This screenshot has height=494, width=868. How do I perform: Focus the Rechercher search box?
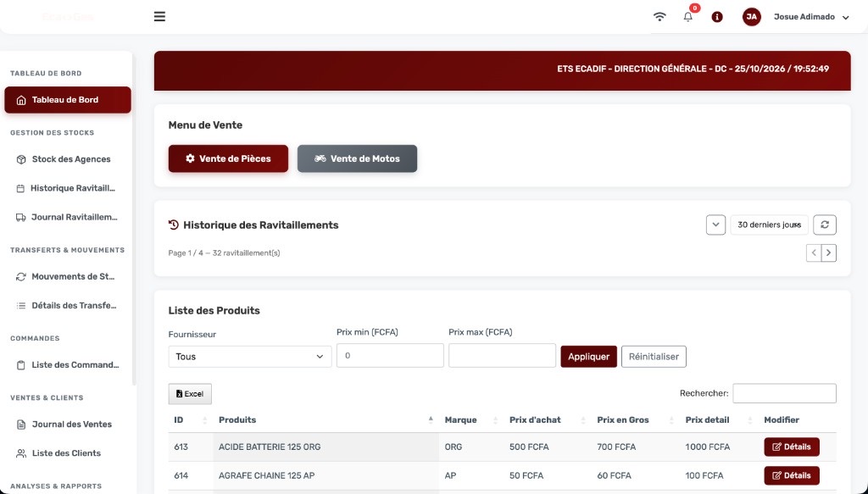[784, 393]
